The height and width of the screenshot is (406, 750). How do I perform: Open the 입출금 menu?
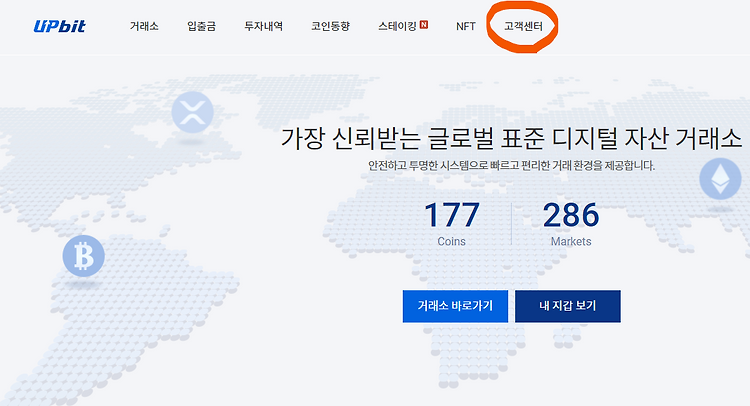[x=201, y=26]
